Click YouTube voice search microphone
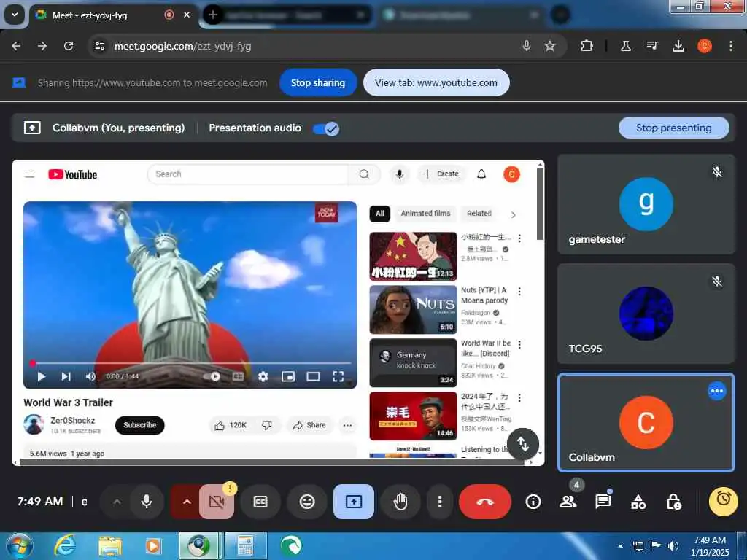The image size is (747, 560). pos(400,174)
